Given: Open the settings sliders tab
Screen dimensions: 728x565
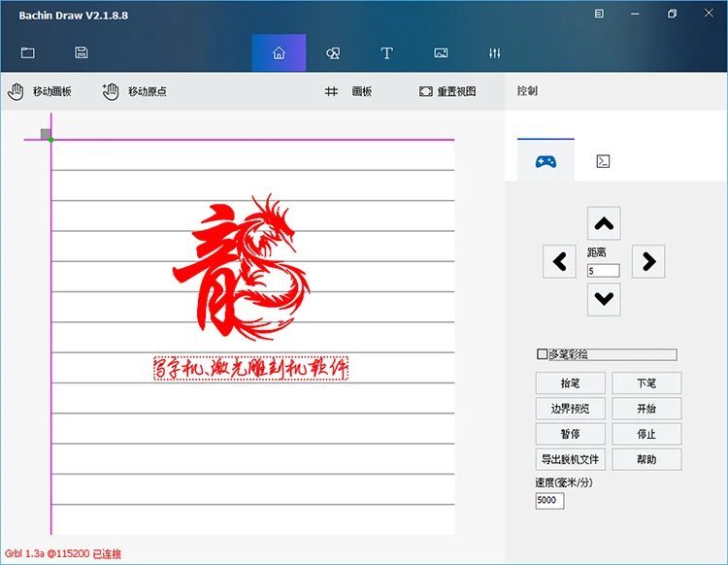Looking at the screenshot, I should point(494,53).
